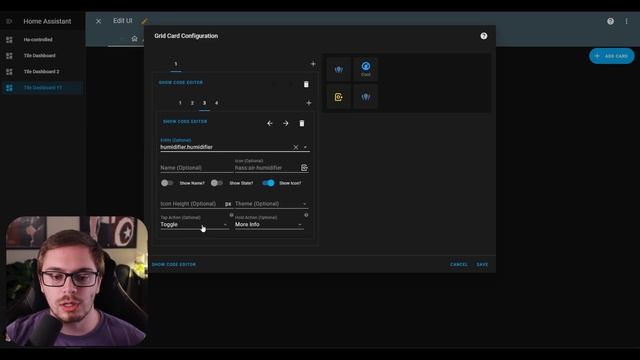Select the highlighted Tile Dashboard sidebar item

[42, 88]
